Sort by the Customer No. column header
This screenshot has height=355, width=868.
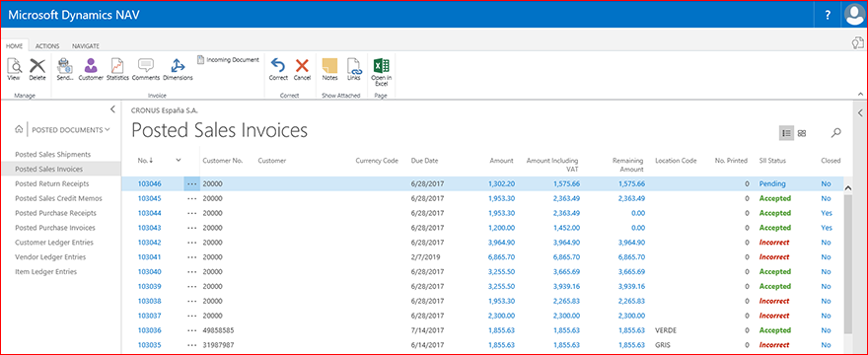pyautogui.click(x=223, y=161)
